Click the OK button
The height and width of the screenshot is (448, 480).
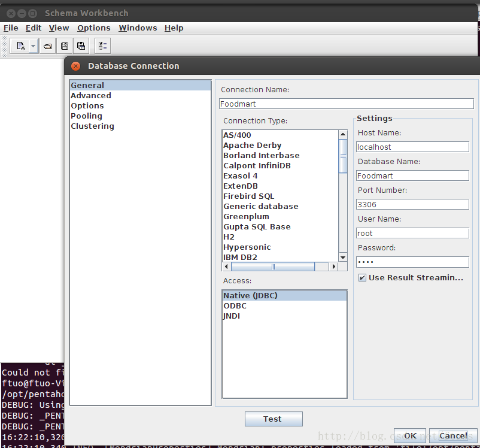click(409, 436)
